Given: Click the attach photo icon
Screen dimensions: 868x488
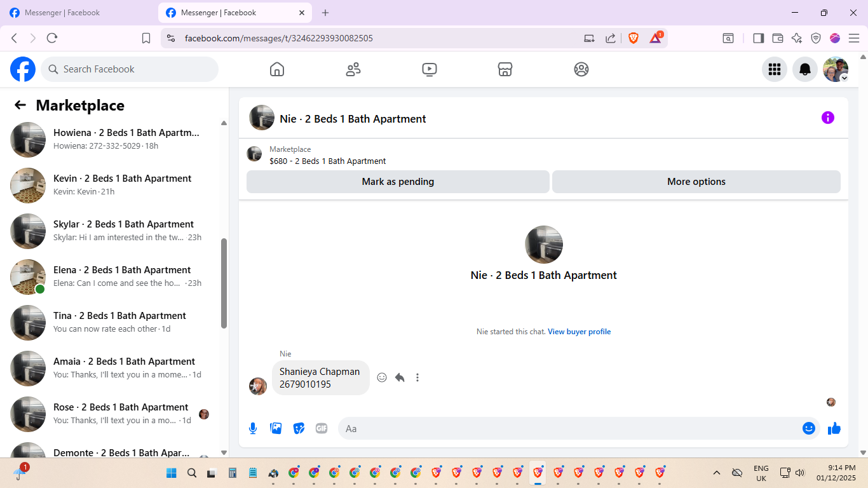Looking at the screenshot, I should [276, 429].
